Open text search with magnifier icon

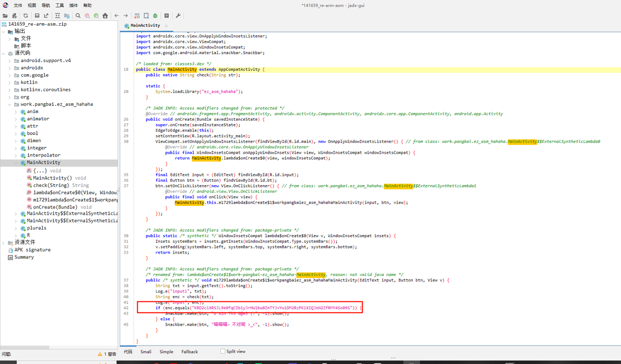[x=78, y=16]
